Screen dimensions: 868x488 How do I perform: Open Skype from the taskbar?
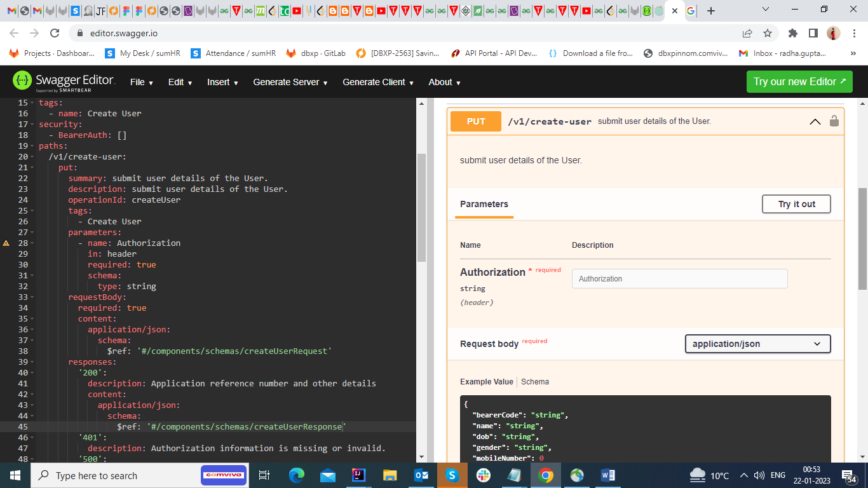click(452, 475)
